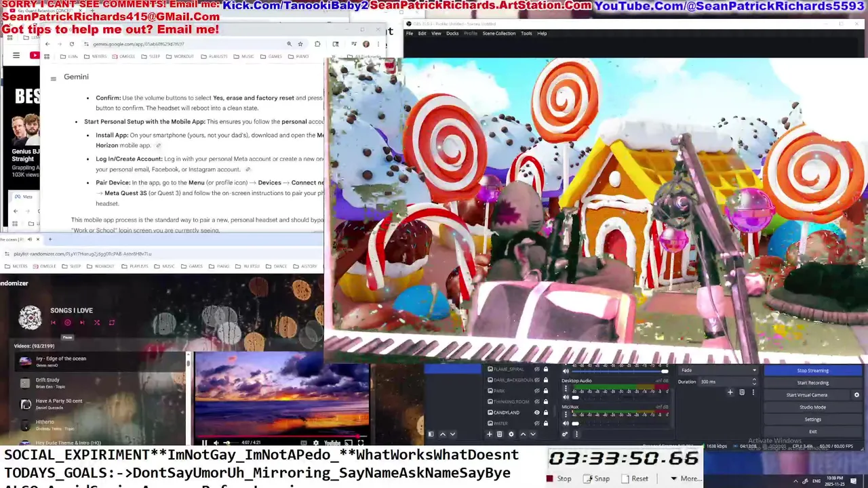
Task: Toggle shuffle in playlist randomizer
Action: pos(97,323)
